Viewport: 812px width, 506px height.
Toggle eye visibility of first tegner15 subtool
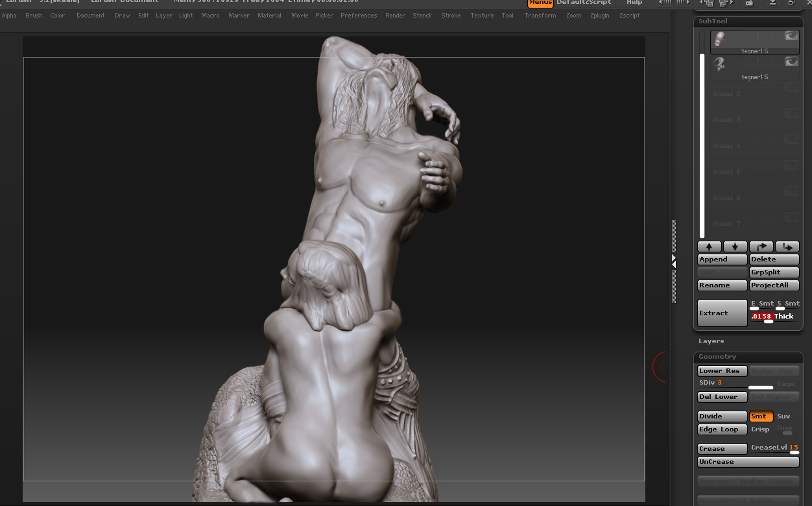(792, 36)
